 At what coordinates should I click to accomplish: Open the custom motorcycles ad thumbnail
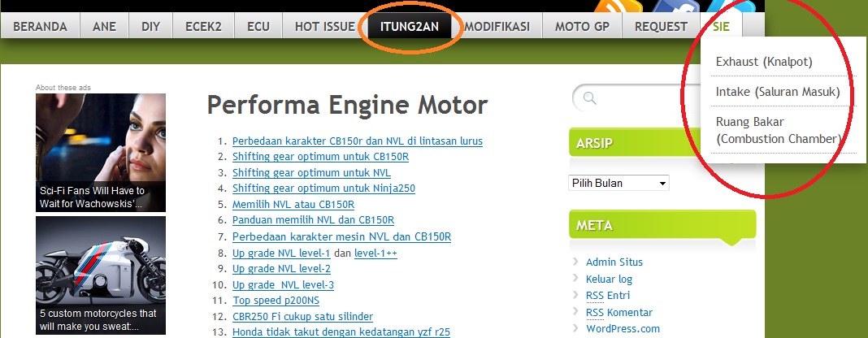(x=101, y=275)
